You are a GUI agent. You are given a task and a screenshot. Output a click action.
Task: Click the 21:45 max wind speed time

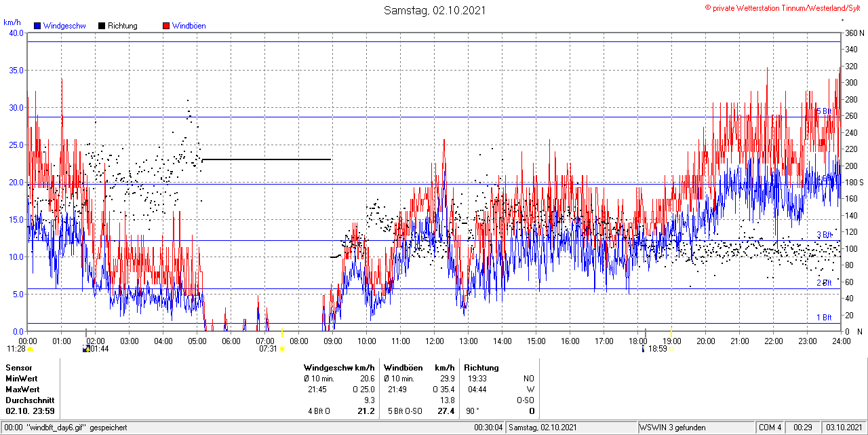317,390
